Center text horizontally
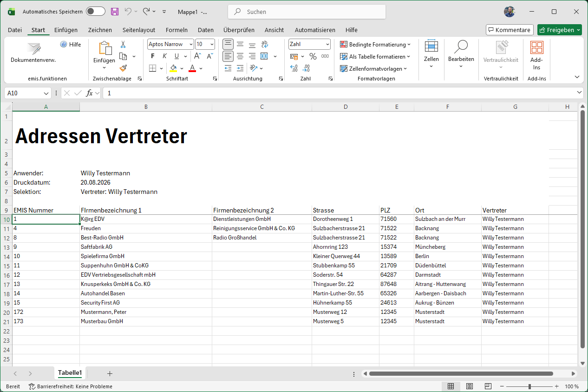The height and width of the screenshot is (392, 588). tap(240, 56)
